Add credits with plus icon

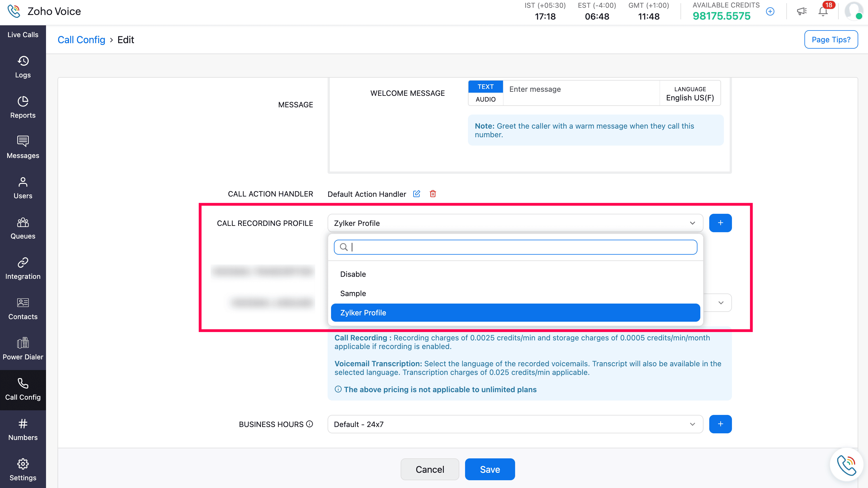(x=770, y=12)
